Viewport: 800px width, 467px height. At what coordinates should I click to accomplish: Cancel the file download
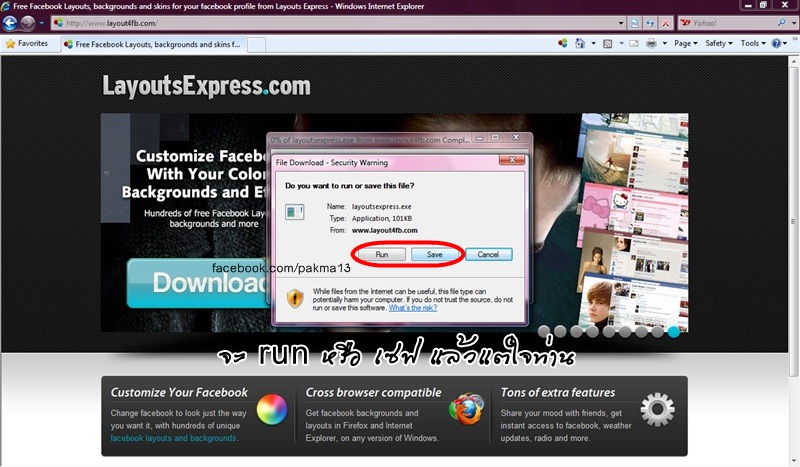coord(488,254)
